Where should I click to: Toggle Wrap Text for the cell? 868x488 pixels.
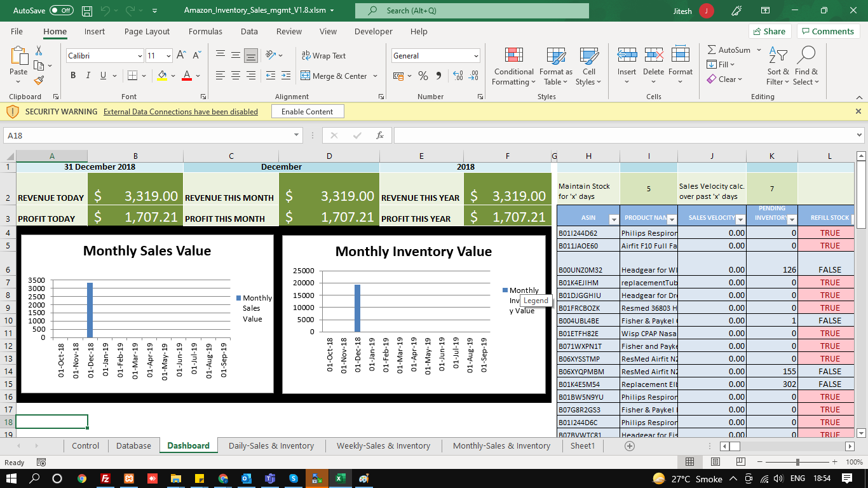coord(323,56)
